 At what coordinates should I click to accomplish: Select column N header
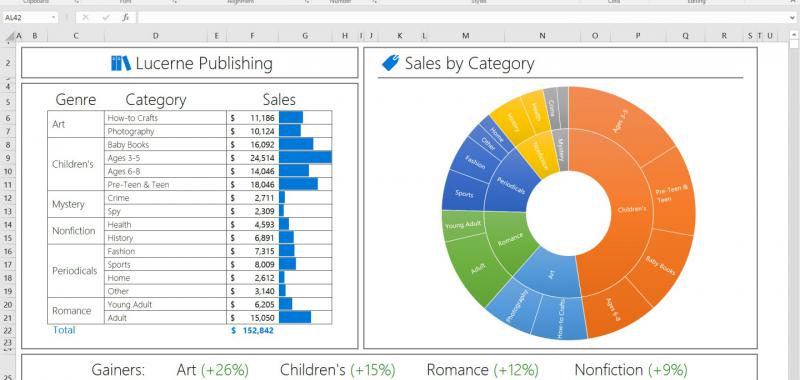[x=542, y=36]
